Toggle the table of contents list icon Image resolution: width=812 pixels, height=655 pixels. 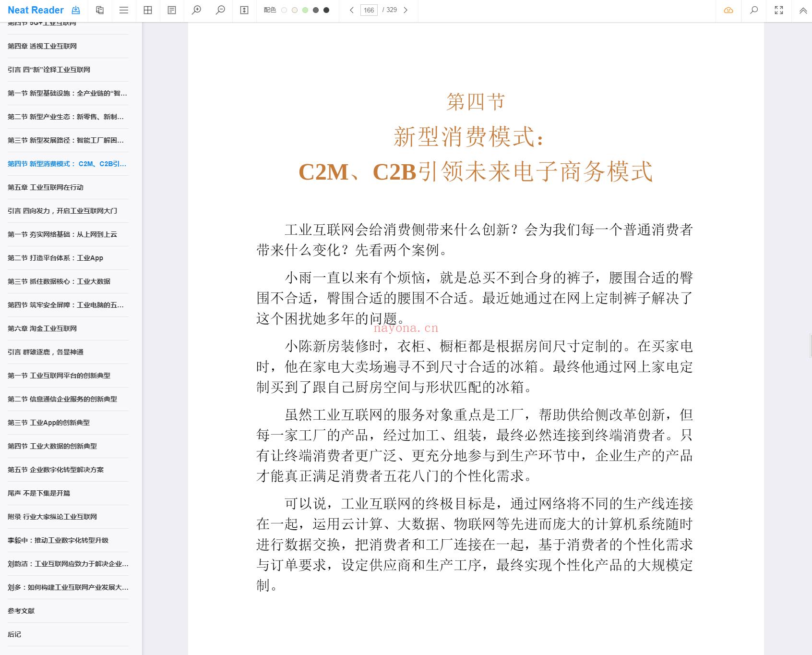point(124,10)
